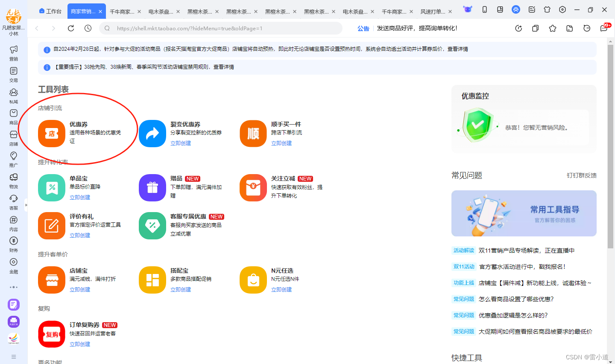615x364 pixels.
Task: Focus the shell.mkt.taobao.com address field
Action: pos(221,28)
